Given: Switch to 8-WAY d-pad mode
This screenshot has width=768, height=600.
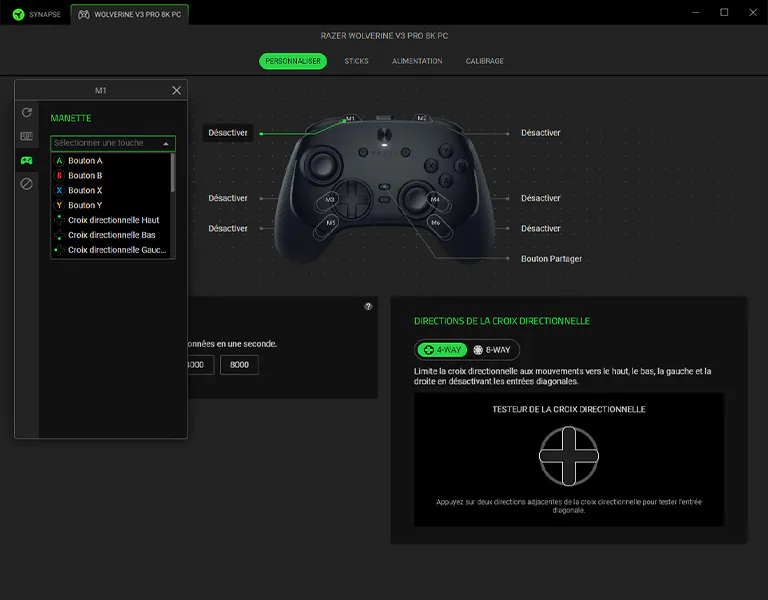Looking at the screenshot, I should coord(492,350).
